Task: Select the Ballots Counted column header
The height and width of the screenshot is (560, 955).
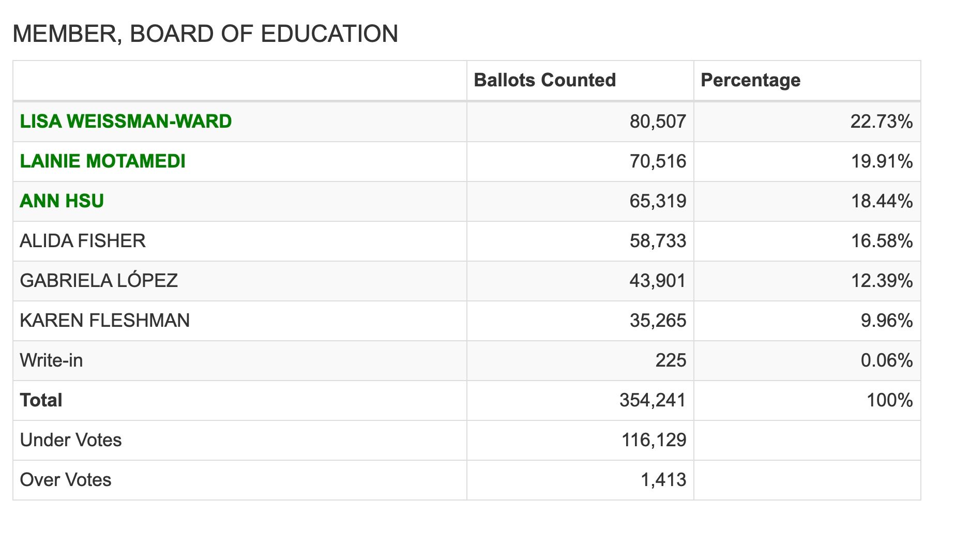Action: (544, 80)
